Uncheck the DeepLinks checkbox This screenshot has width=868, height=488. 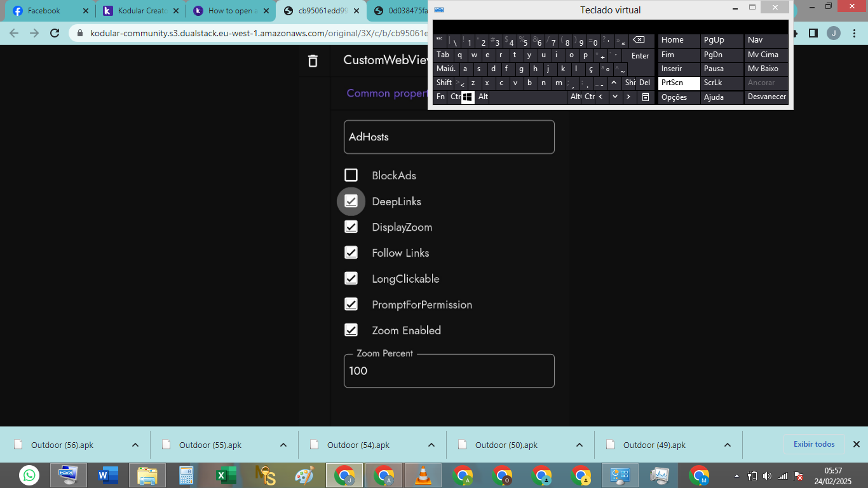point(351,201)
